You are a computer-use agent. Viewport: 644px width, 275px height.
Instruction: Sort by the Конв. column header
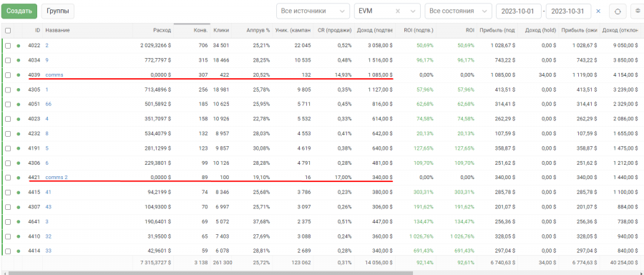(x=201, y=30)
